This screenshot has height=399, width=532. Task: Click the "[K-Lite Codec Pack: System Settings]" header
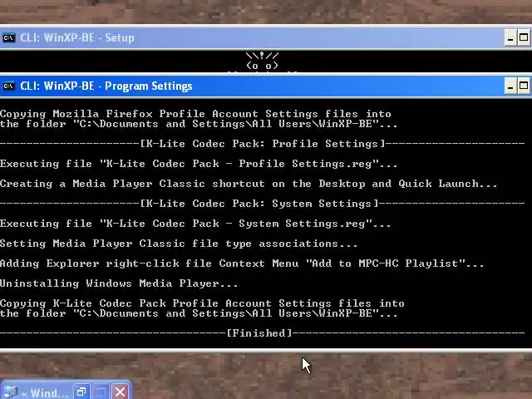[259, 204]
